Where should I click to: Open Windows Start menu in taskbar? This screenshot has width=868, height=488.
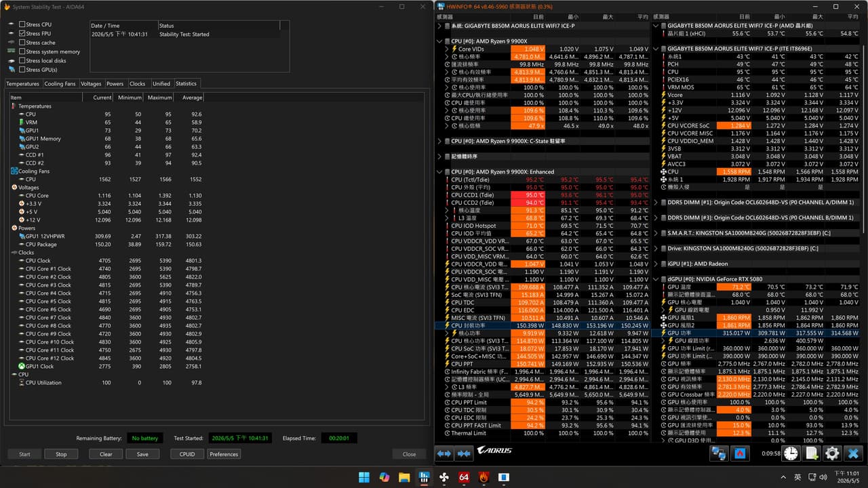[363, 476]
